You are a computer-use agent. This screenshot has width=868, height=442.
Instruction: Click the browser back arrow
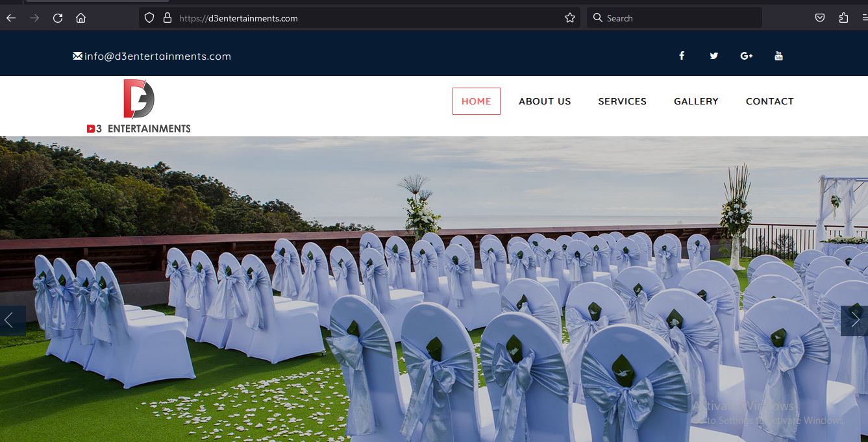[10, 18]
